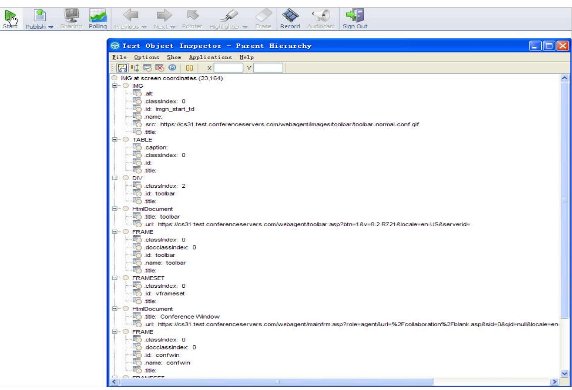
Task: Collapse the TABLE tree node
Action: click(x=115, y=139)
